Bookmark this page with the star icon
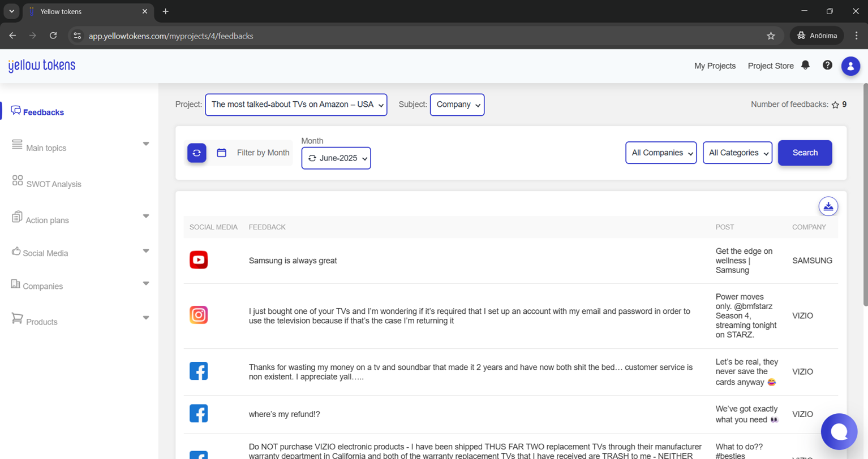Image resolution: width=868 pixels, height=459 pixels. (771, 36)
